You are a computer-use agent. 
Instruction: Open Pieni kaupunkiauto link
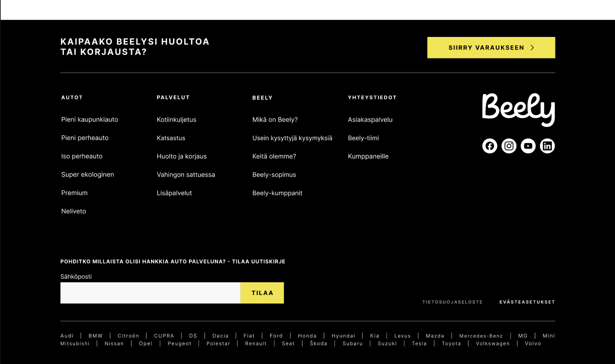tap(89, 119)
